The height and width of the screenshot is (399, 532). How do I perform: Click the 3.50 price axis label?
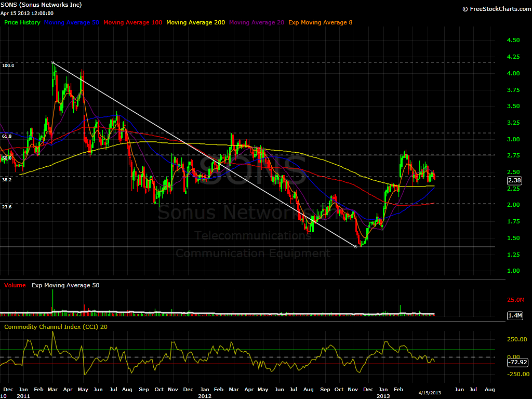click(x=513, y=106)
